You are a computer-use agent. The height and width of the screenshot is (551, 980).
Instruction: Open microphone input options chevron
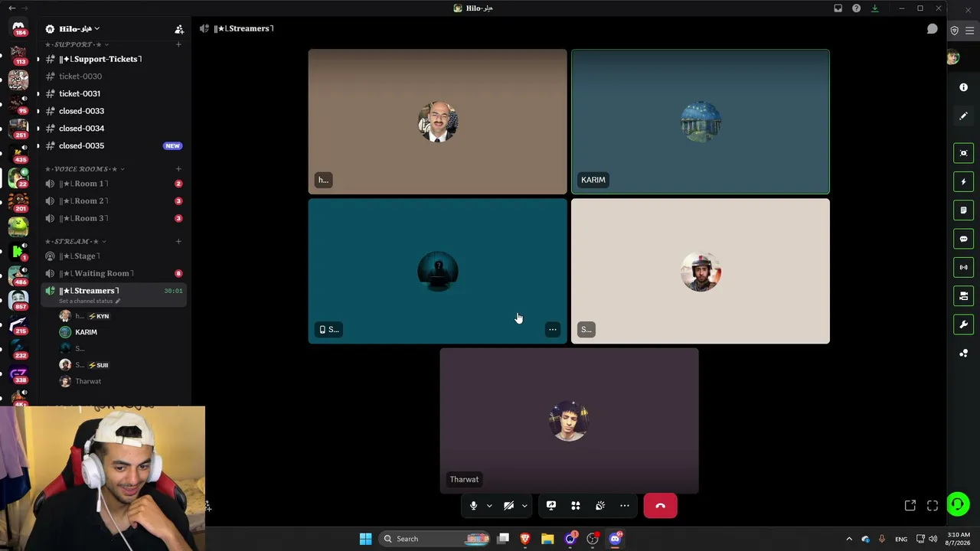489,506
